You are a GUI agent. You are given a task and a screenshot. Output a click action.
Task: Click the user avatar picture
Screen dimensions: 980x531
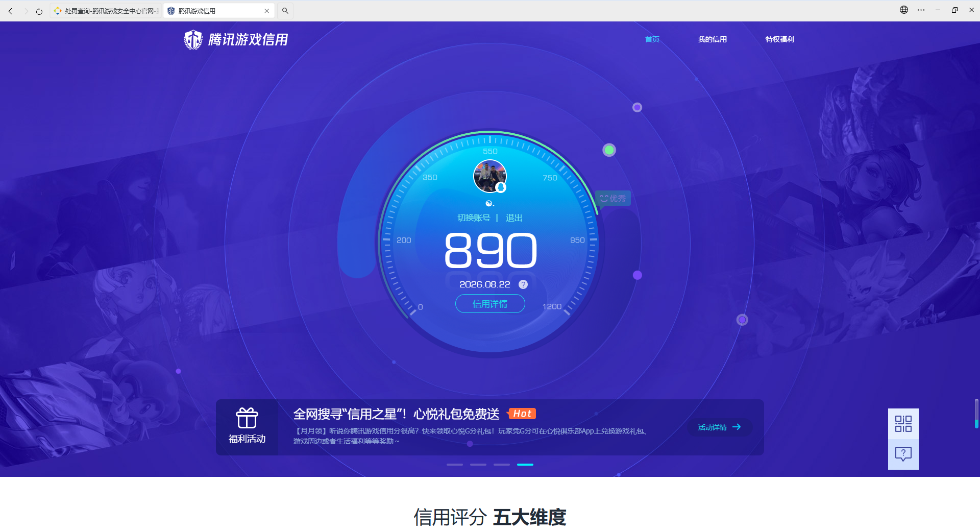click(490, 176)
